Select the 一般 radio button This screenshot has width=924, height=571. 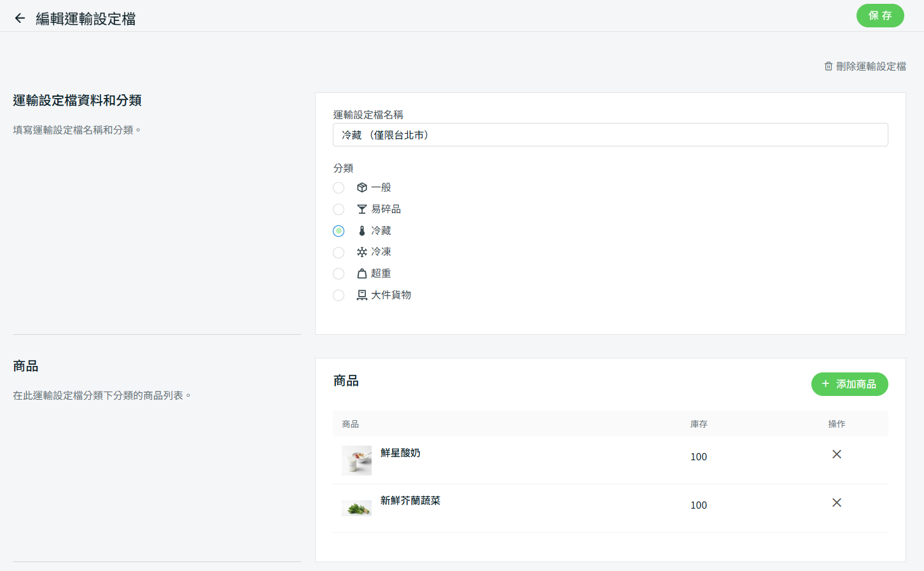pyautogui.click(x=339, y=188)
